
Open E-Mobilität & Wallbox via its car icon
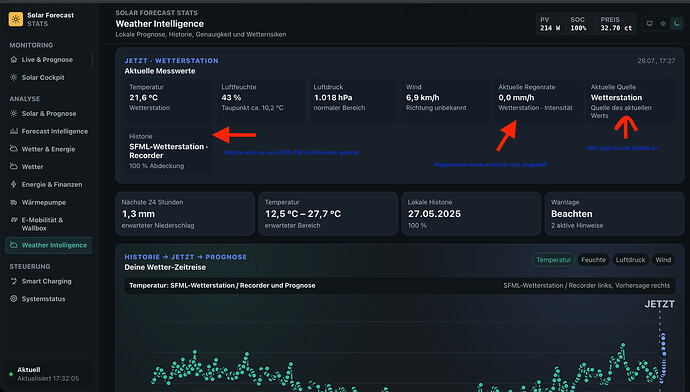14,220
